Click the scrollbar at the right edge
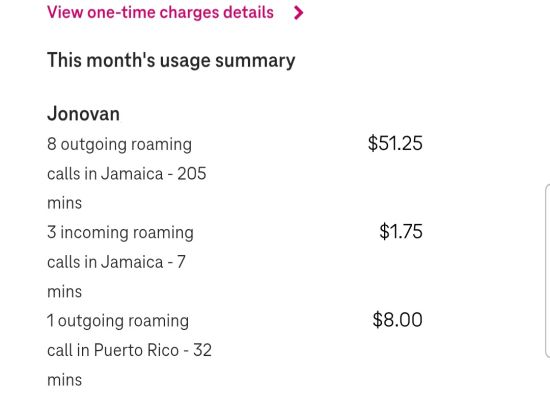The image size is (550, 405). pyautogui.click(x=548, y=272)
